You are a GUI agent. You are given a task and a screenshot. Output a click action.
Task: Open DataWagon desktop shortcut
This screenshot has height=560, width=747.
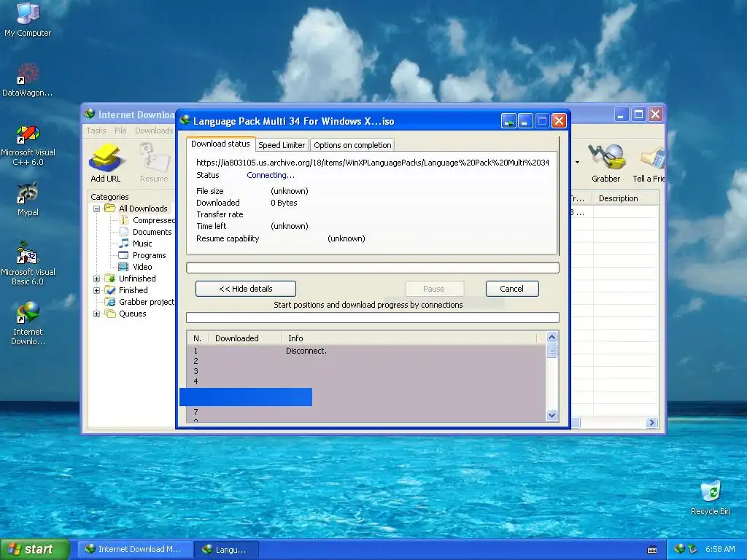[28, 80]
